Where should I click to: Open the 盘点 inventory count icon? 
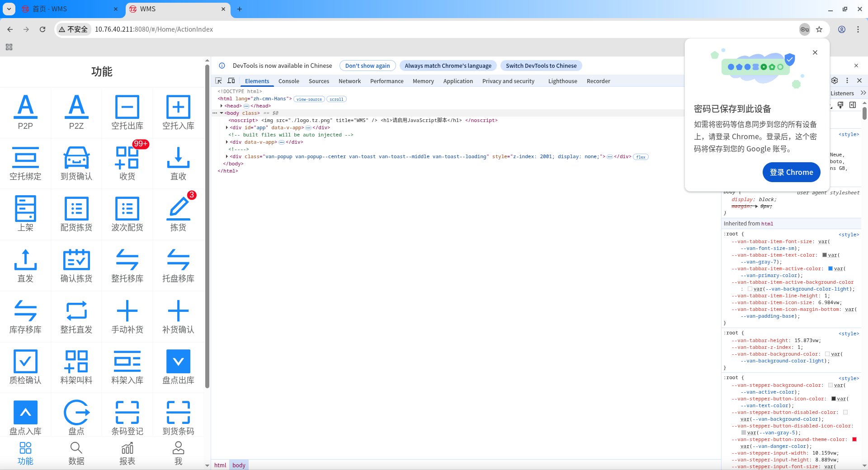pos(76,412)
